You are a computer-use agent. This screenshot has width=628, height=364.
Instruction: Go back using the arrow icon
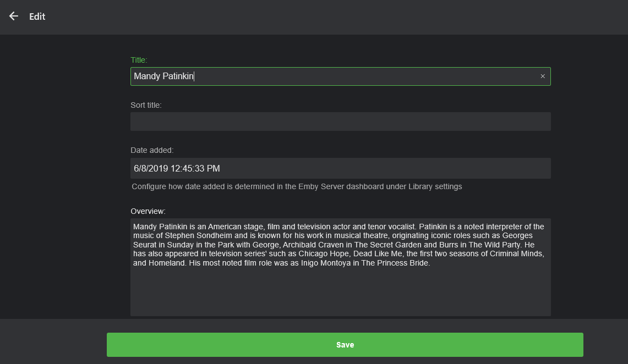14,16
